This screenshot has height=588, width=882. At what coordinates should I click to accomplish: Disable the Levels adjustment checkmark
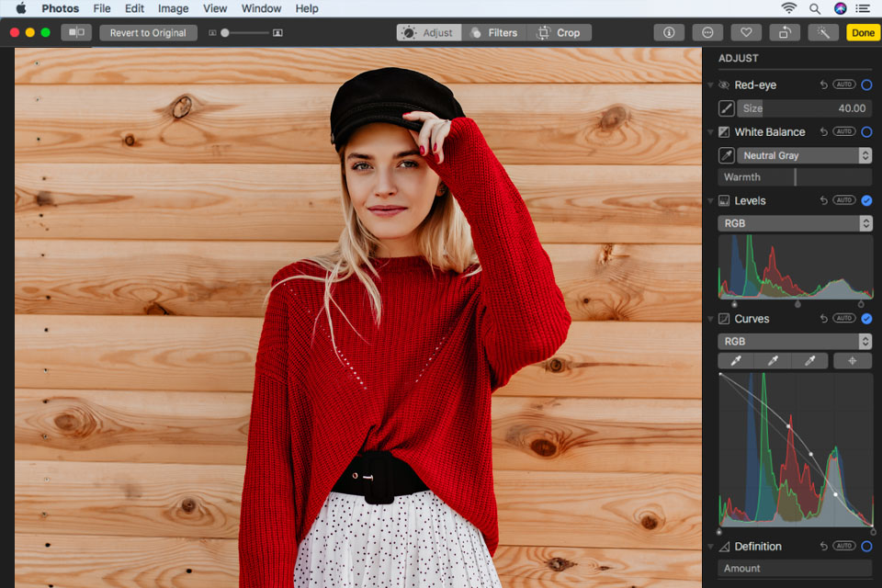(866, 201)
